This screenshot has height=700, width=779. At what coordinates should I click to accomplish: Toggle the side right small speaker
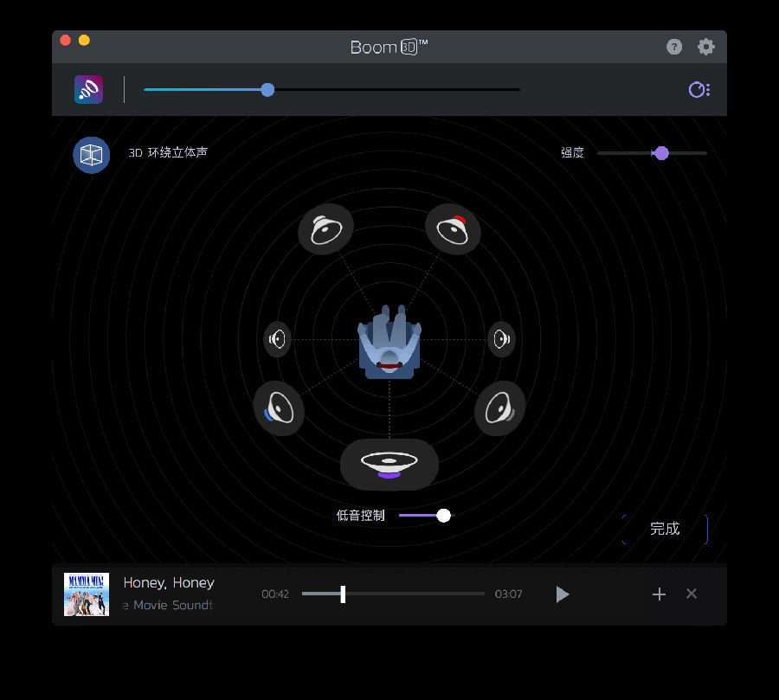point(501,339)
